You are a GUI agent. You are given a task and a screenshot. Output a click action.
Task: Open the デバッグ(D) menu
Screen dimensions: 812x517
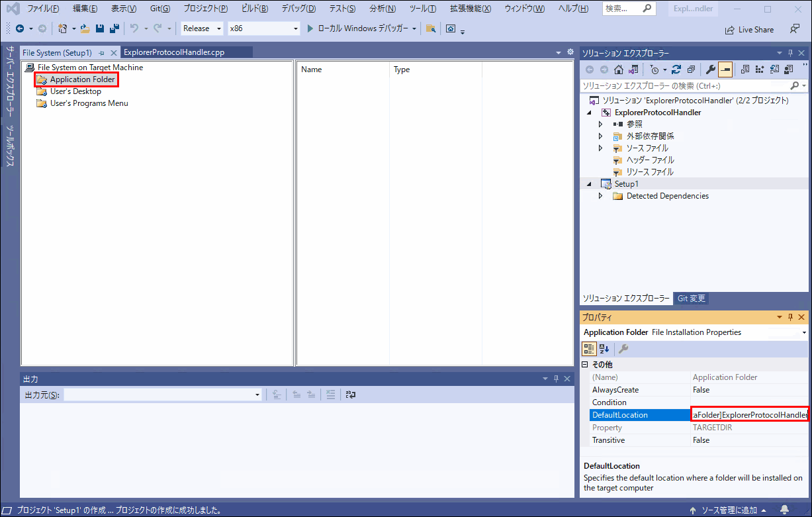coord(298,9)
